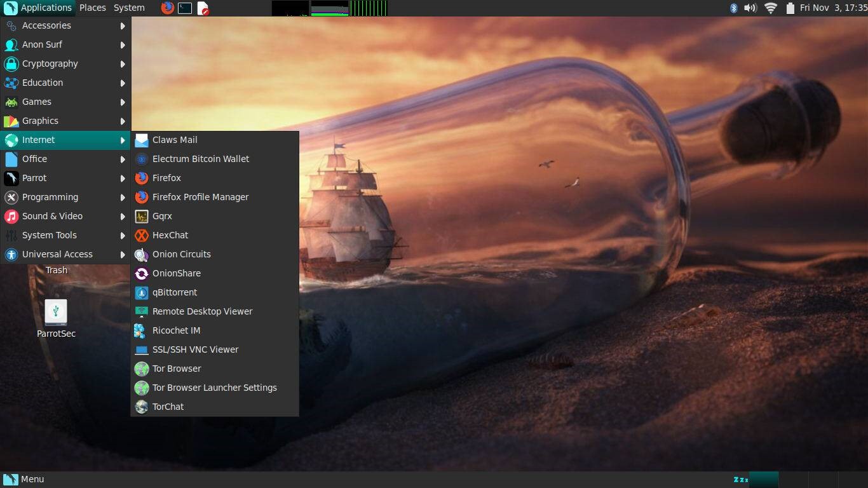868x488 pixels.
Task: Expand the Sound & Video submenu
Action: [53, 216]
